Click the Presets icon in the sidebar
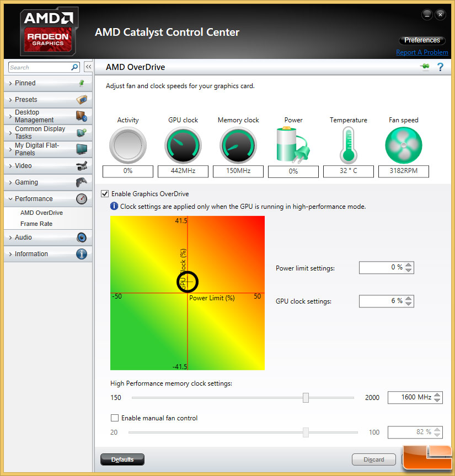 coord(82,99)
